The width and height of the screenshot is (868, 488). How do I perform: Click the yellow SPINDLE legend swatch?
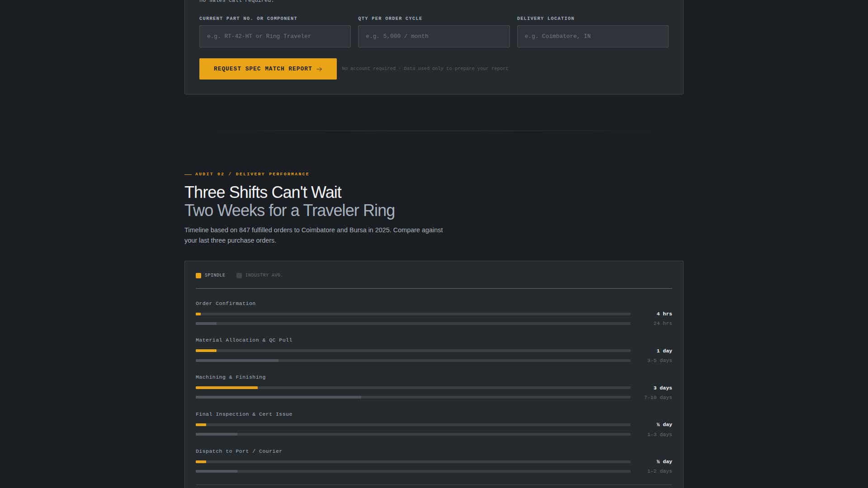(198, 276)
